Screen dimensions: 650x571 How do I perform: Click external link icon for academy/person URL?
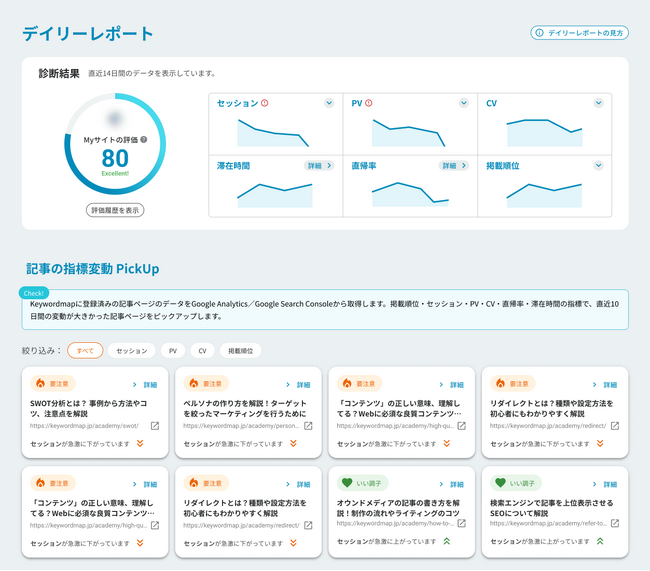(x=308, y=426)
